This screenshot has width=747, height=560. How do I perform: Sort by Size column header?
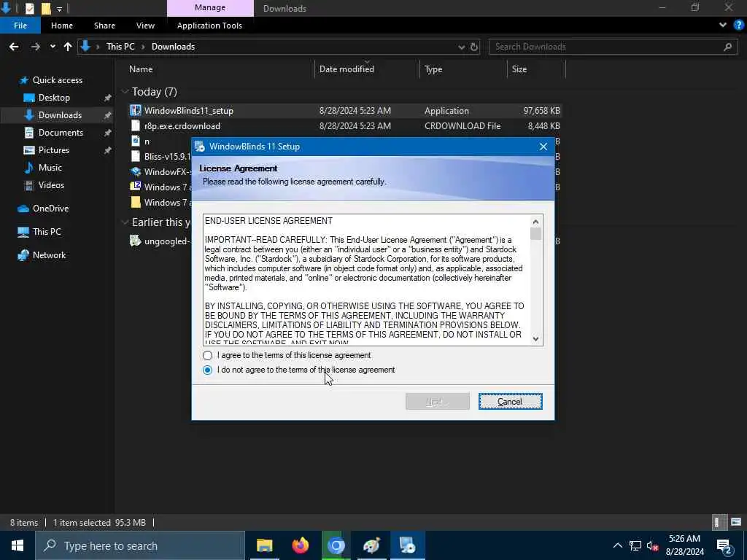pyautogui.click(x=519, y=69)
